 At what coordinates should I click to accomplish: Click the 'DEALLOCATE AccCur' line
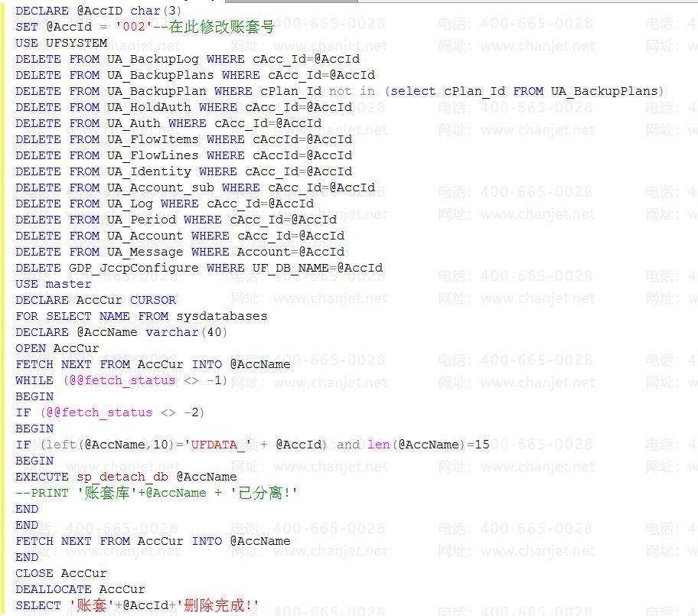[x=80, y=589]
